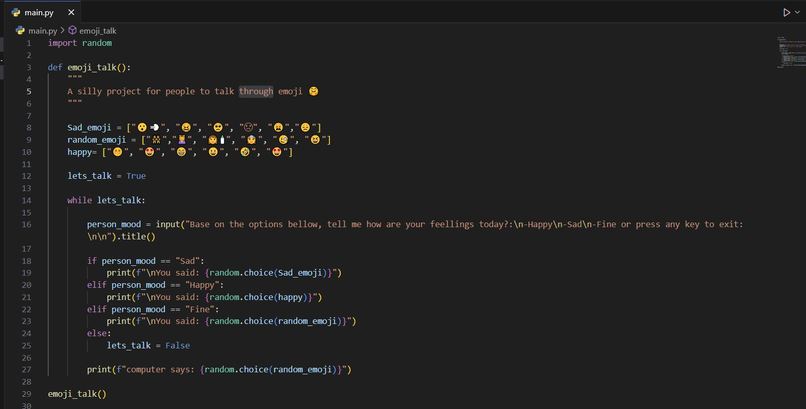806x409 pixels.
Task: Click 'emoji_talk()' call on line 29
Action: pos(77,394)
